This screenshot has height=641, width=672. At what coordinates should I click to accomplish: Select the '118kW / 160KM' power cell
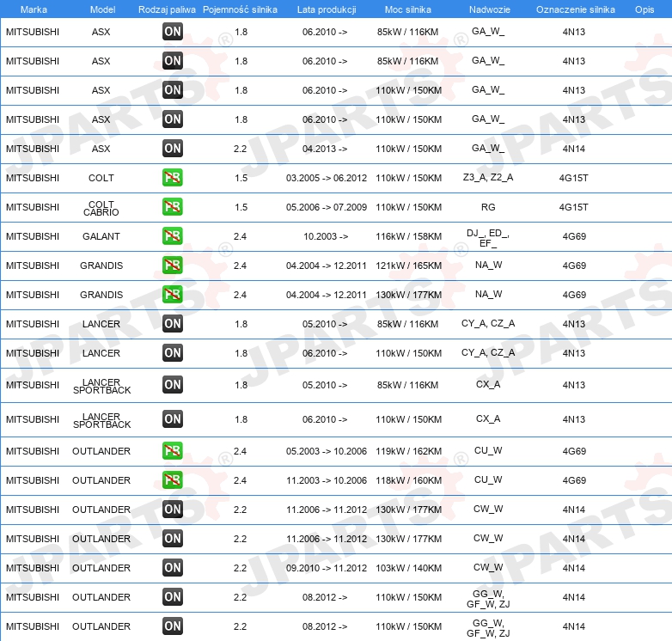click(x=409, y=480)
